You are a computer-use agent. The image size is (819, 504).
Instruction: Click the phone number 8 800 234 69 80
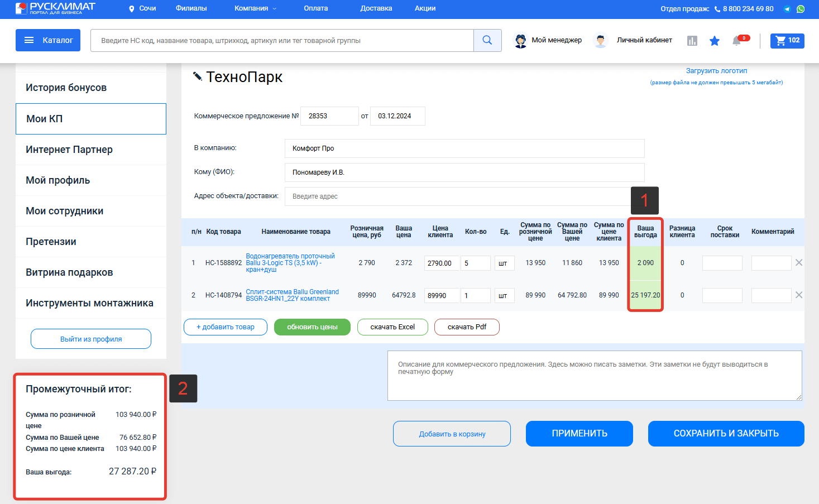coord(748,9)
